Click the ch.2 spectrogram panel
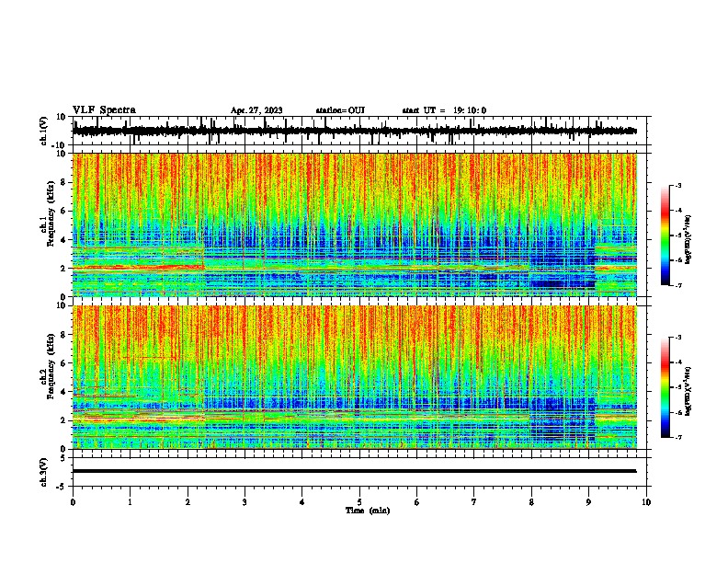 [354, 377]
